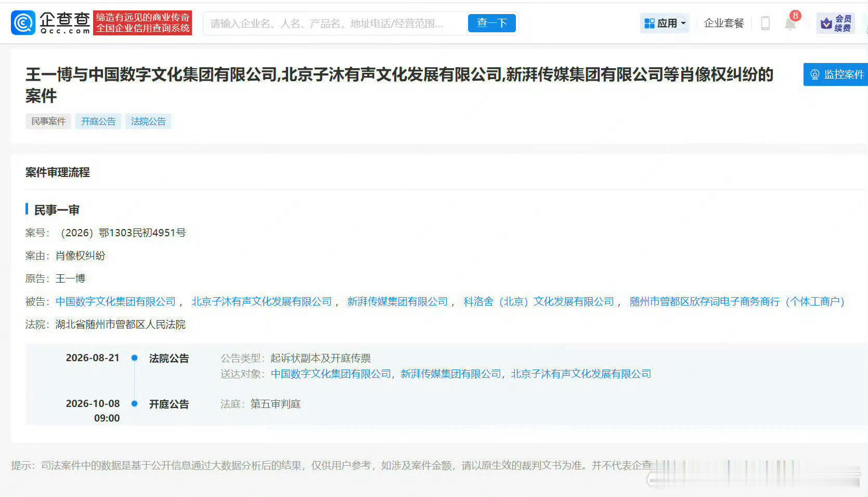The image size is (868, 497).
Task: Expand the 应用 dropdown menu
Action: tap(665, 23)
